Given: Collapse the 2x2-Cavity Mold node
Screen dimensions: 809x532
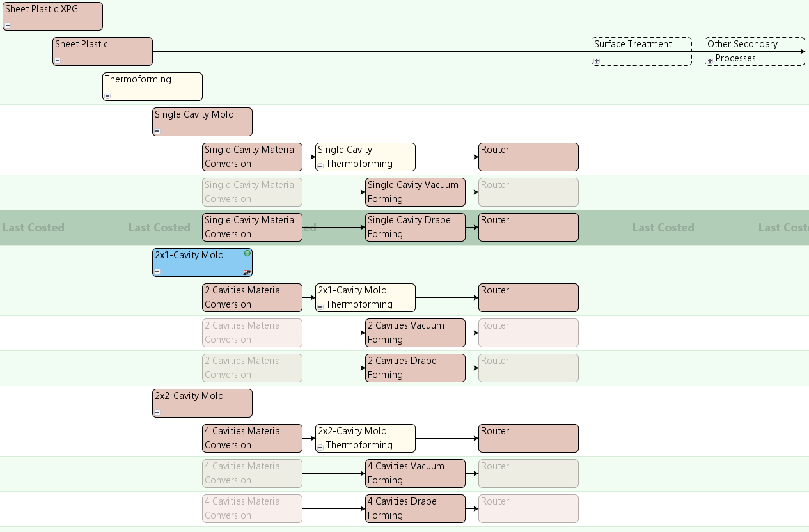Looking at the screenshot, I should pos(157,412).
